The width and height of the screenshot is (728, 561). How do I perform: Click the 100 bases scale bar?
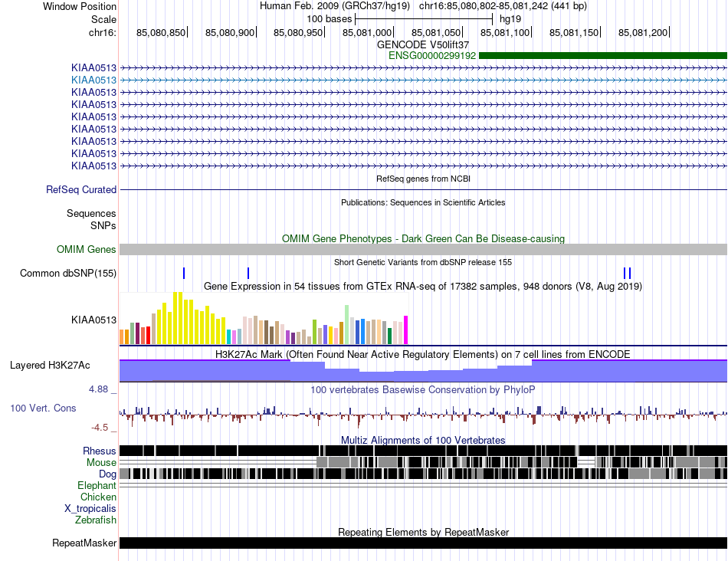(x=424, y=19)
